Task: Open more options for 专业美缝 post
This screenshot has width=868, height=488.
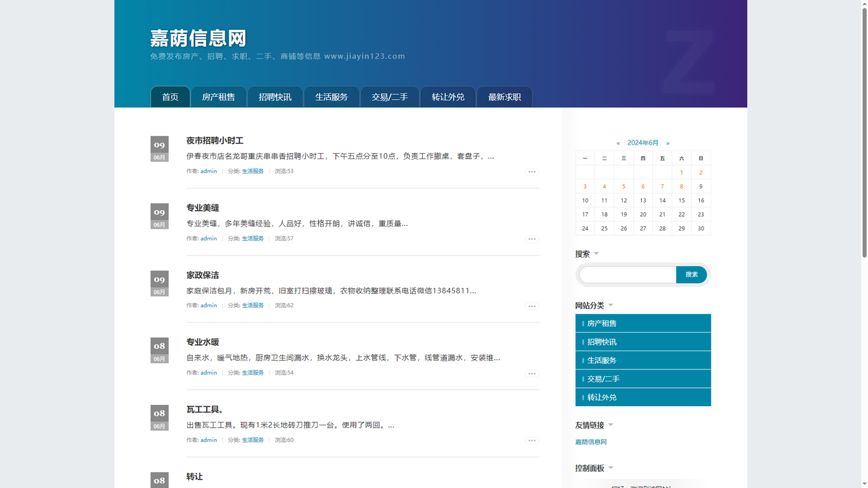Action: [x=532, y=239]
